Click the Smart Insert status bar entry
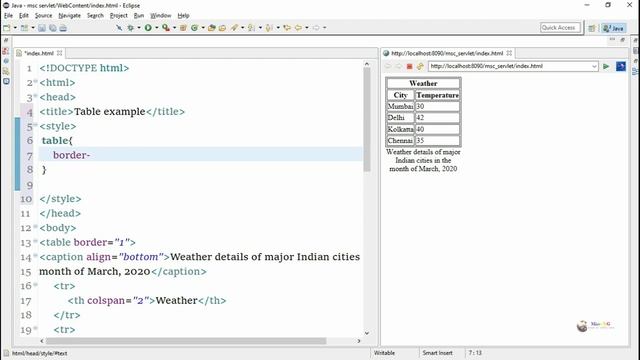This screenshot has width=640, height=360. click(x=438, y=353)
